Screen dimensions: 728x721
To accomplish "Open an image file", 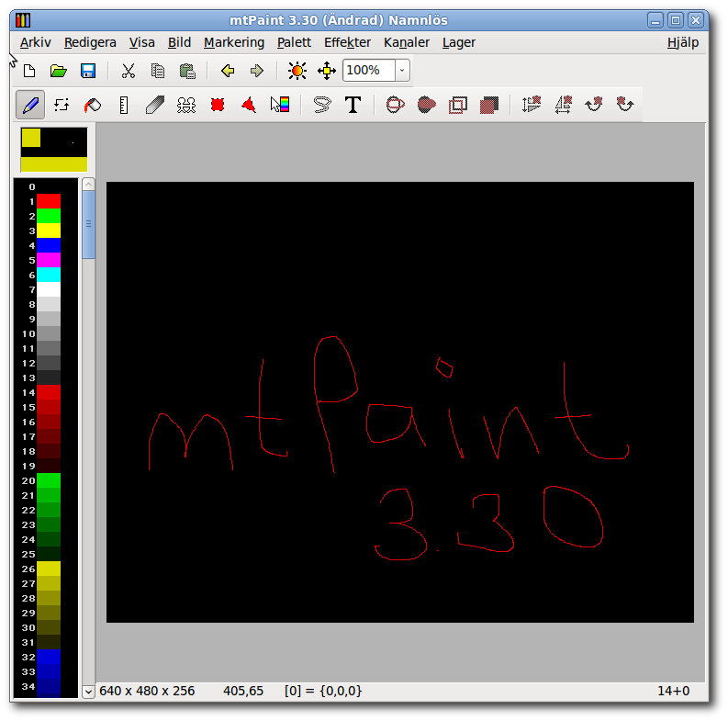I will (59, 71).
